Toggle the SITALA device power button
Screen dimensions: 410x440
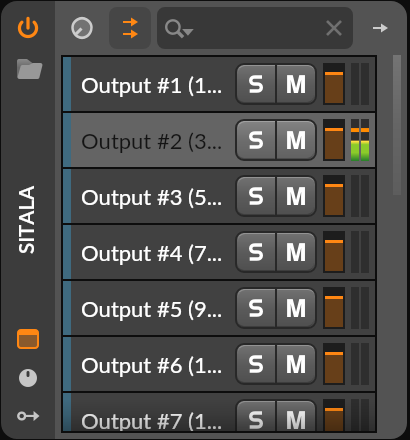tap(28, 28)
